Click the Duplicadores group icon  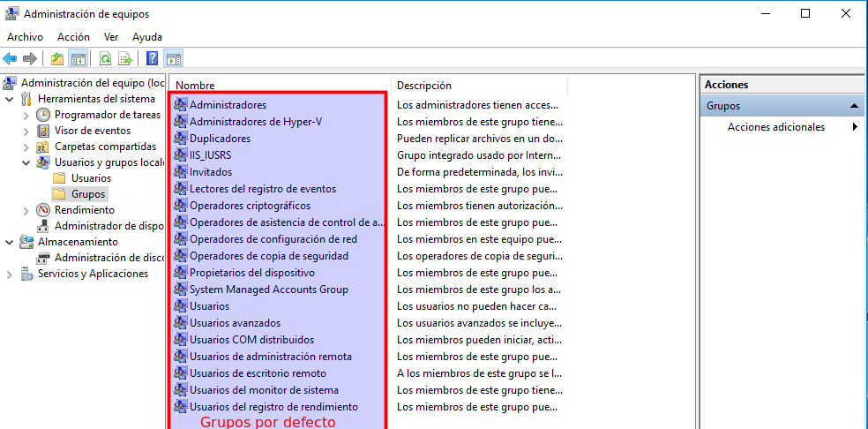tap(181, 138)
